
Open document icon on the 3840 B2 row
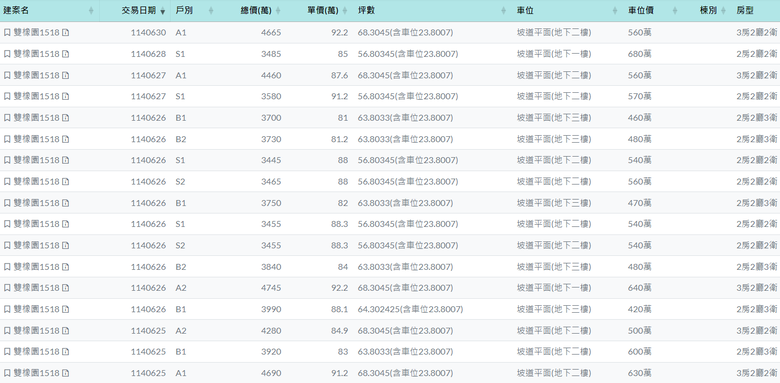pos(66,267)
